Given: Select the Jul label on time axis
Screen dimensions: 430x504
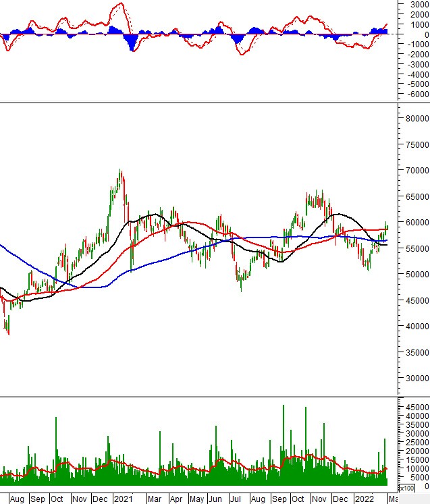Looking at the screenshot, I should point(236,499).
